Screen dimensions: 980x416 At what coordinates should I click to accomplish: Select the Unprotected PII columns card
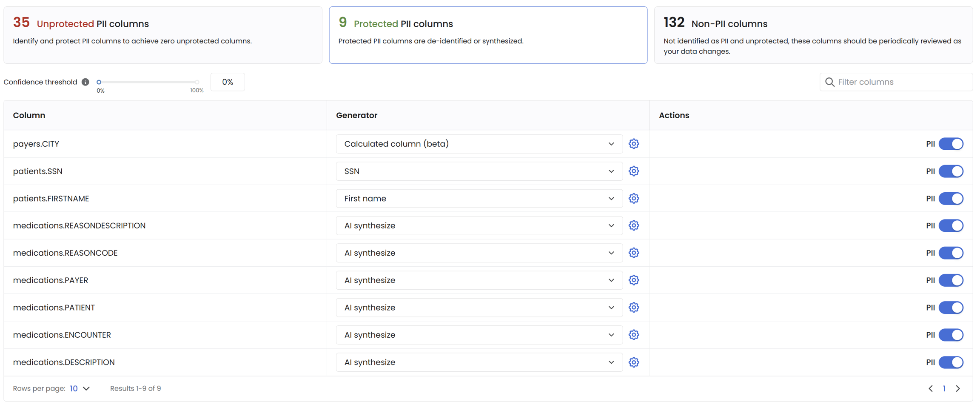point(163,35)
